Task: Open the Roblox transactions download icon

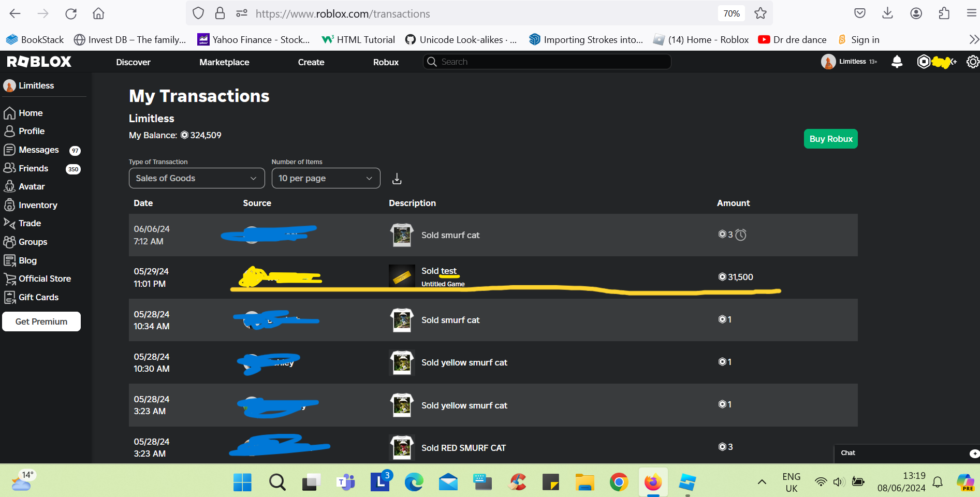Action: [x=397, y=178]
